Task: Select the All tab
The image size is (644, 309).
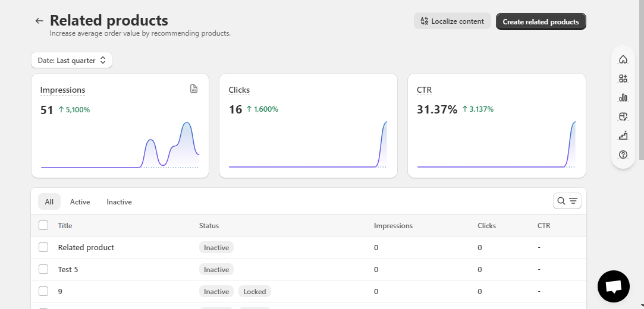Action: click(49, 201)
